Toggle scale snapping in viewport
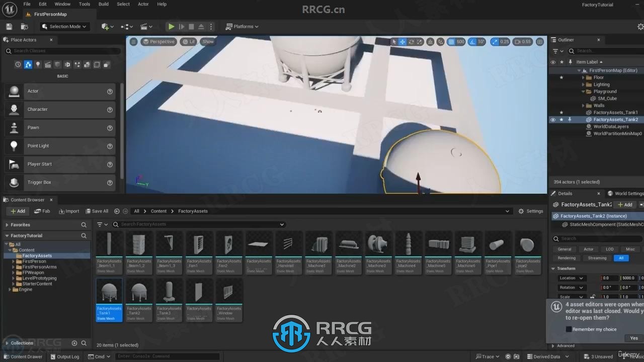The height and width of the screenshot is (362, 644). click(495, 42)
